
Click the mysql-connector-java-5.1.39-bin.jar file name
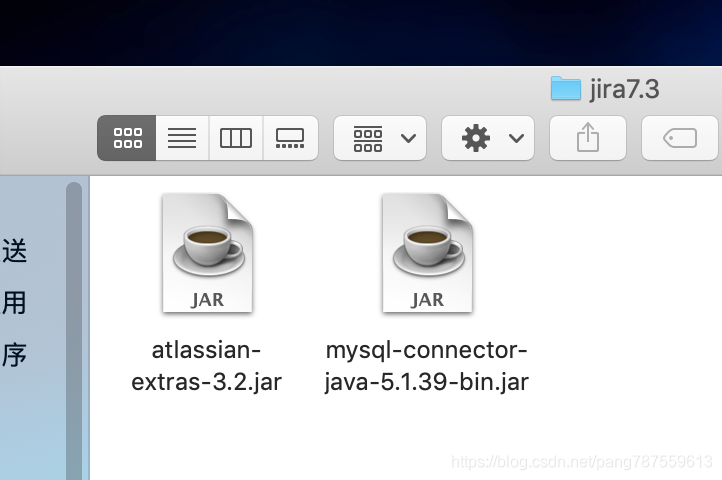426,366
